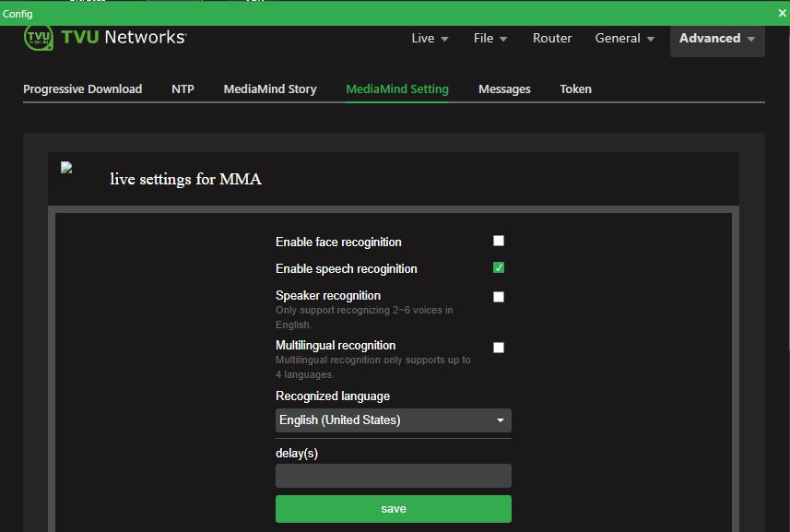The height and width of the screenshot is (532, 790).
Task: Expand the General menu dropdown
Action: click(x=623, y=38)
